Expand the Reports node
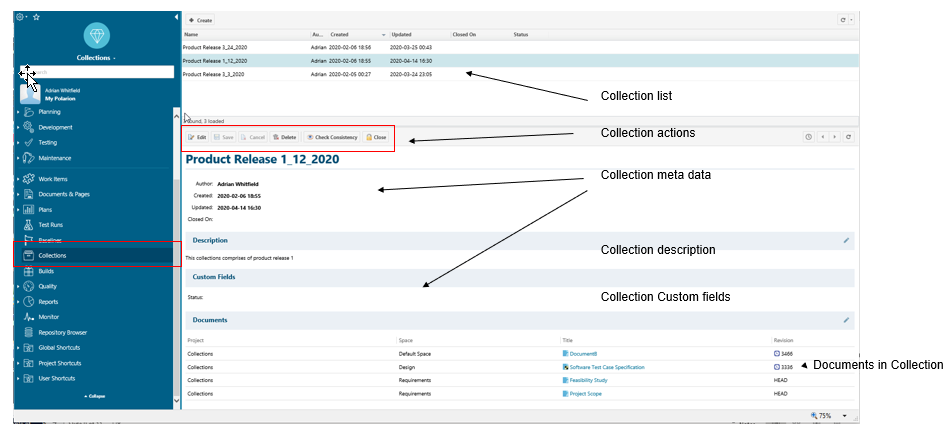The height and width of the screenshot is (430, 948). click(x=18, y=302)
